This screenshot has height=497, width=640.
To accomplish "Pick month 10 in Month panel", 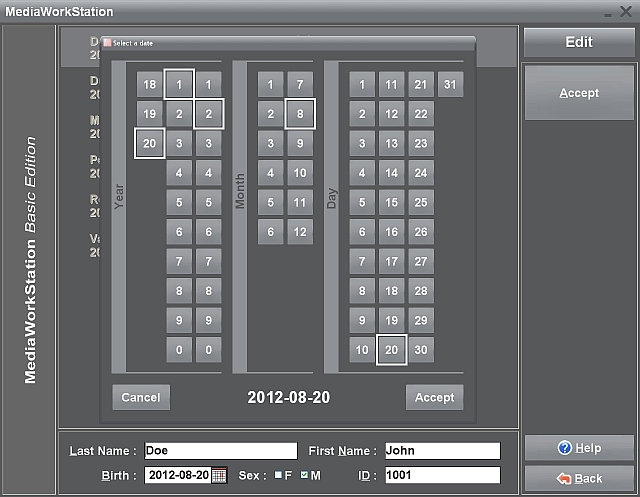I will 300,173.
